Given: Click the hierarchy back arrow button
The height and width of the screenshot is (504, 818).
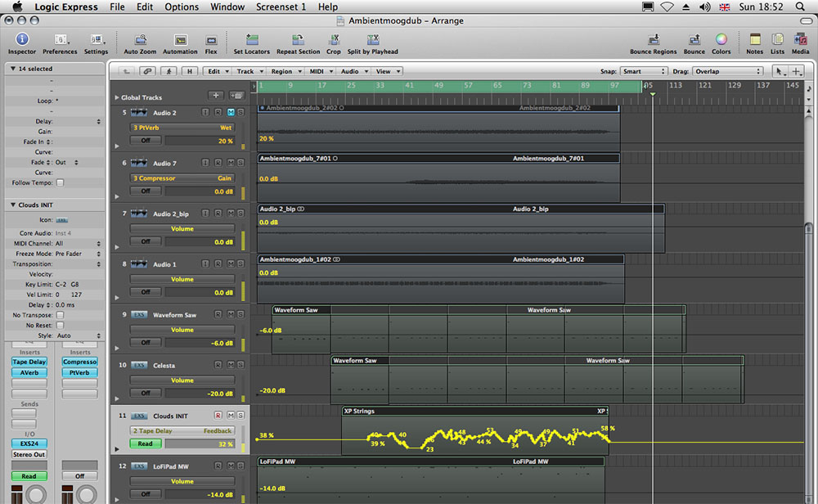Looking at the screenshot, I should pyautogui.click(x=127, y=71).
